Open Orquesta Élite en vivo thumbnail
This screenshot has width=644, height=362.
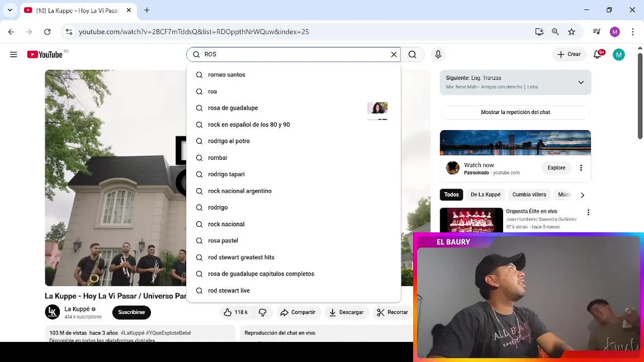pos(471,220)
